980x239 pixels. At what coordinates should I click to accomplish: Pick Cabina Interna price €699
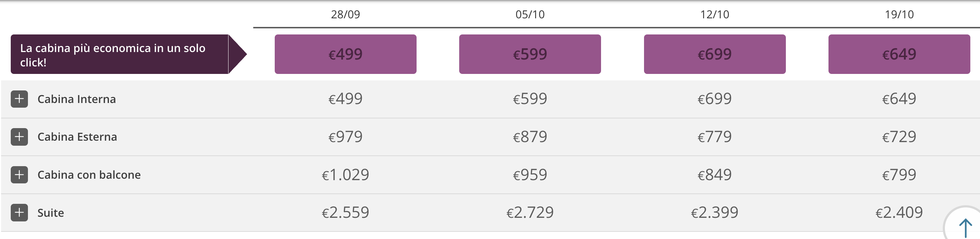[715, 99]
